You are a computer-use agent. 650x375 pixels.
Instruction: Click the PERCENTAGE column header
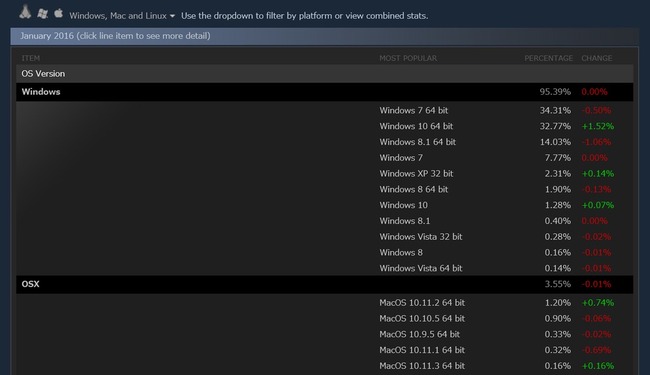coord(548,58)
